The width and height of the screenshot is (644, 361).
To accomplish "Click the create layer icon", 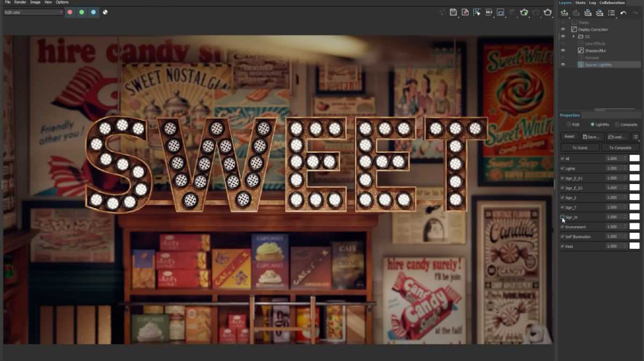I will tap(564, 13).
